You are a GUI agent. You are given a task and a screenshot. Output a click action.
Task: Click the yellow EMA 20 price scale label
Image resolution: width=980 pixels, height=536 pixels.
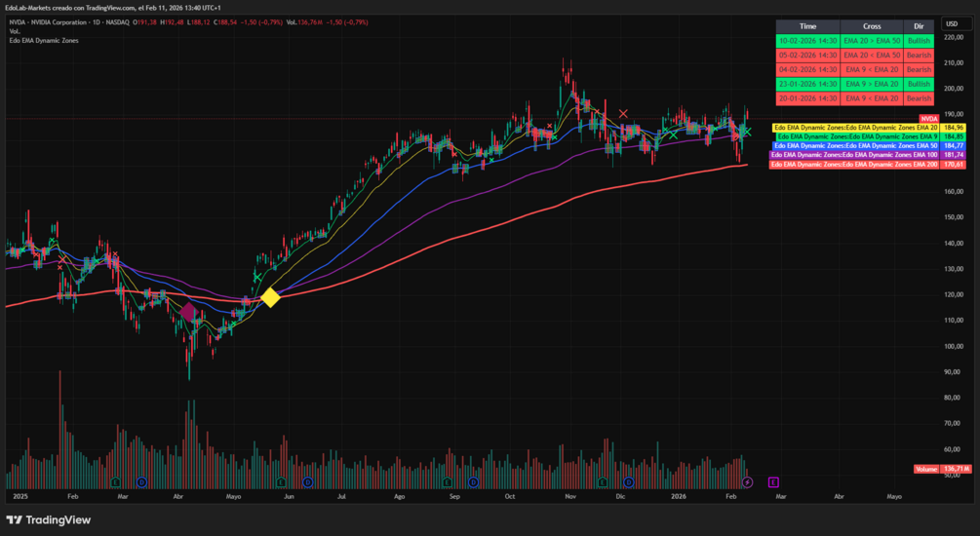[x=870, y=128]
